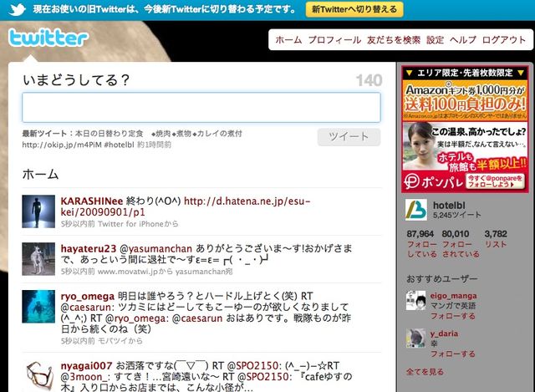Image resolution: width=535 pixels, height=392 pixels.
Task: Open the okip.jp/m4PiM link in latest tweet
Action: point(62,145)
